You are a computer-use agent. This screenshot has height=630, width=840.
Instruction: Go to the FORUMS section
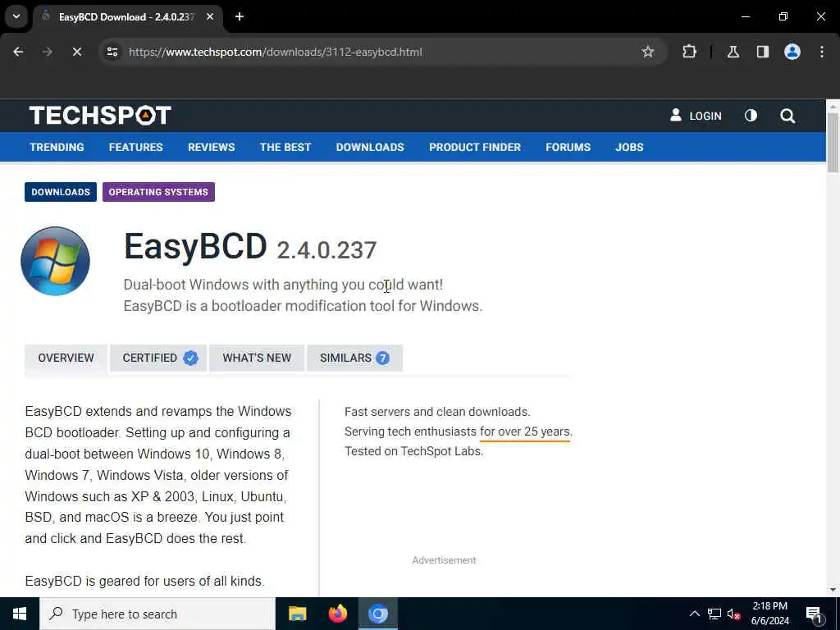pyautogui.click(x=568, y=148)
